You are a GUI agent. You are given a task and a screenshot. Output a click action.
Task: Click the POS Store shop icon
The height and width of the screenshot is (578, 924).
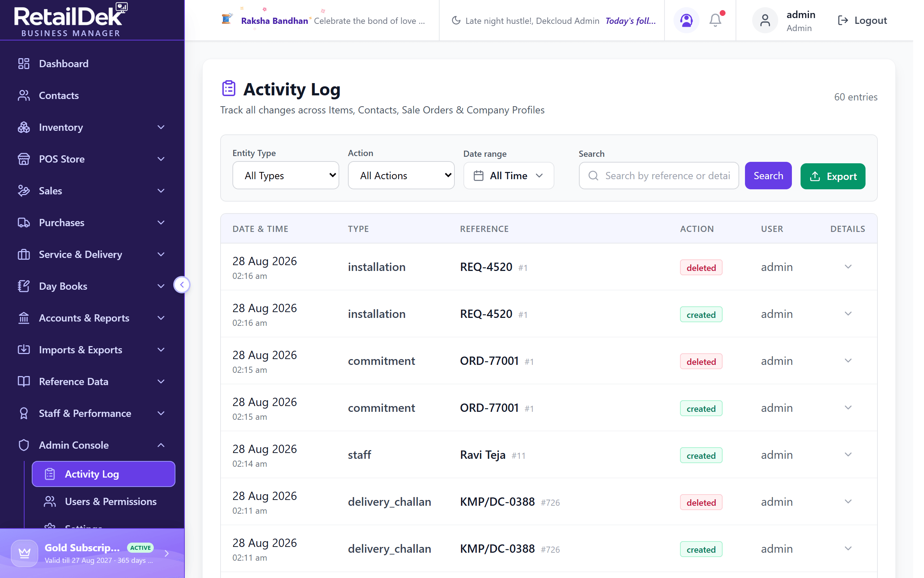coord(24,159)
